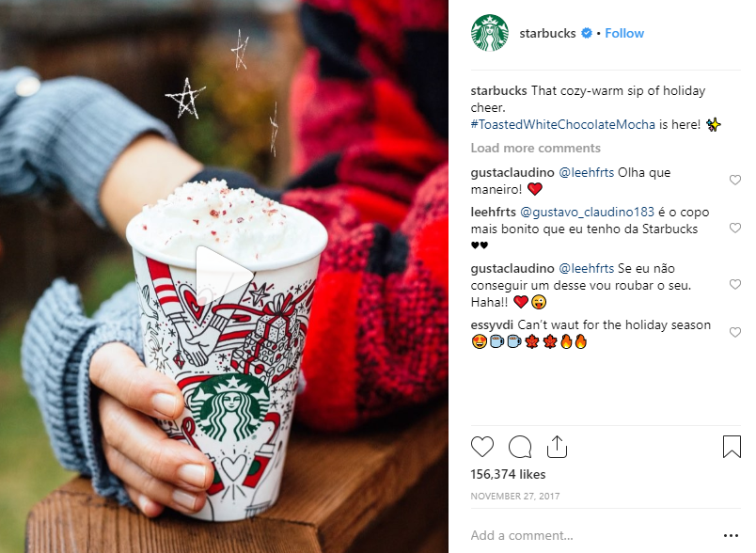
Task: Open the starbucks username in the header
Action: point(547,33)
